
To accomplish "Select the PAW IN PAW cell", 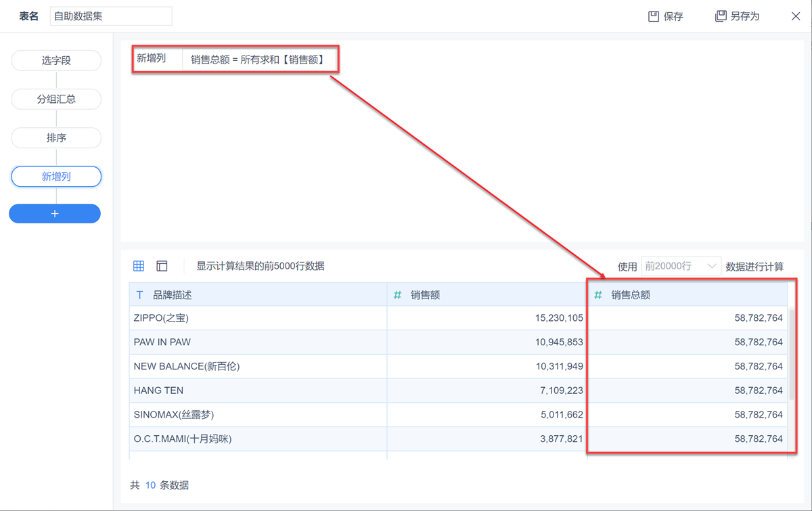I will (x=258, y=342).
